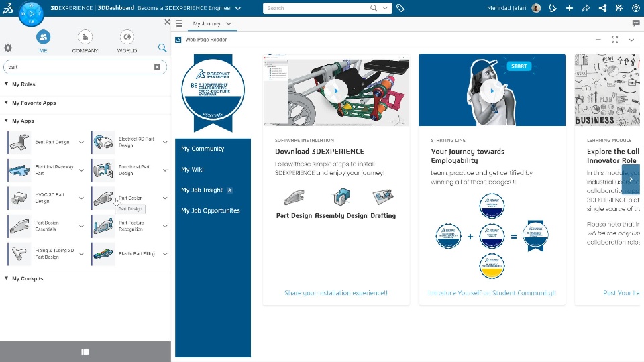The image size is (644, 362).
Task: Expand Electrical 3D Part Design options chevron
Action: [x=165, y=142]
